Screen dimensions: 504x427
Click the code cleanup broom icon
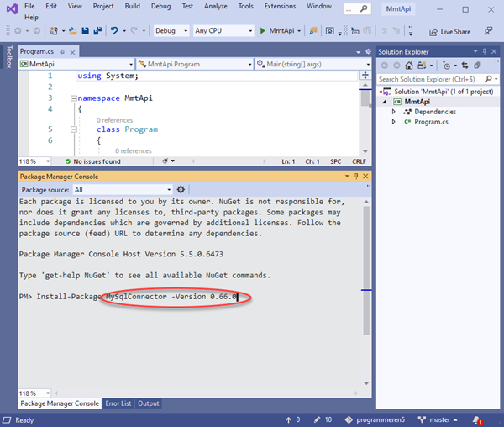pyautogui.click(x=165, y=161)
